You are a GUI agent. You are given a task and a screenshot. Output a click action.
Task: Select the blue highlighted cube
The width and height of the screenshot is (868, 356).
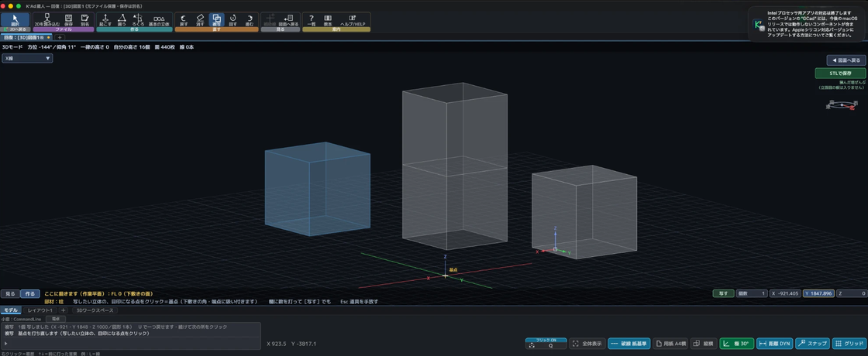pyautogui.click(x=317, y=189)
